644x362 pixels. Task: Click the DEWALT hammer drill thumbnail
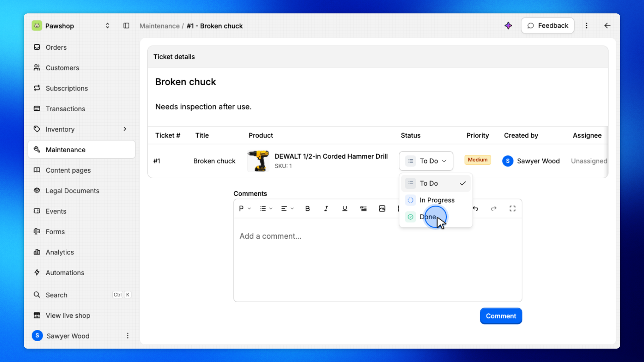click(258, 161)
